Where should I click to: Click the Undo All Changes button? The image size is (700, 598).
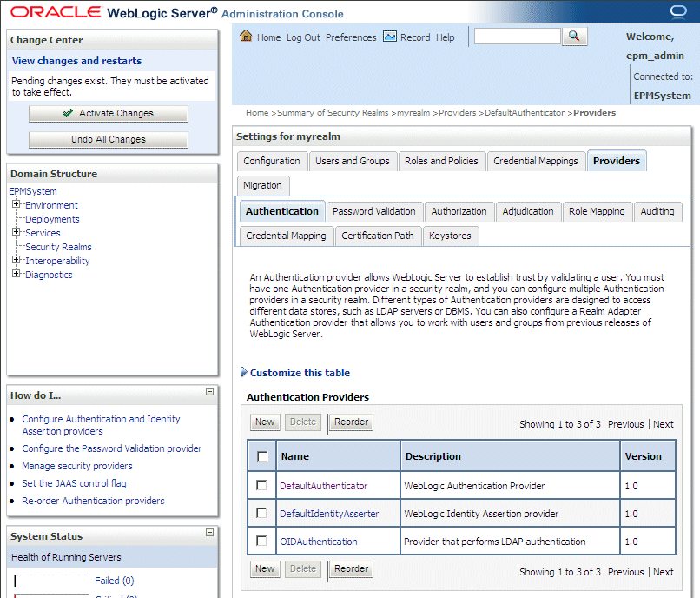click(109, 139)
